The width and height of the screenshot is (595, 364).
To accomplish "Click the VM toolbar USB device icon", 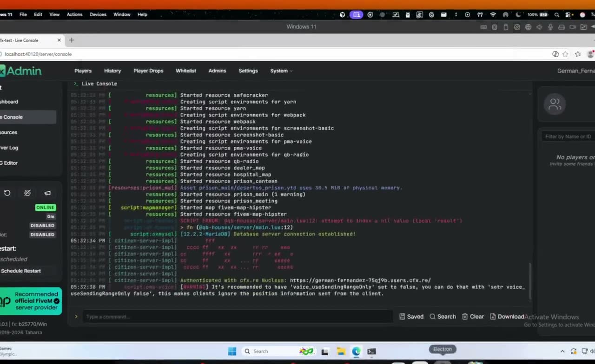I will (x=506, y=27).
